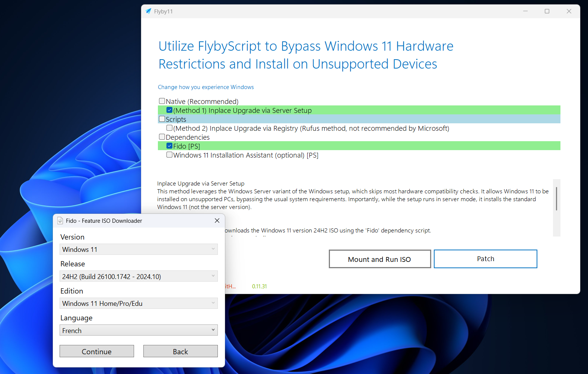Click the Language label in Fido dialog
This screenshot has height=374, width=588.
[x=76, y=318]
